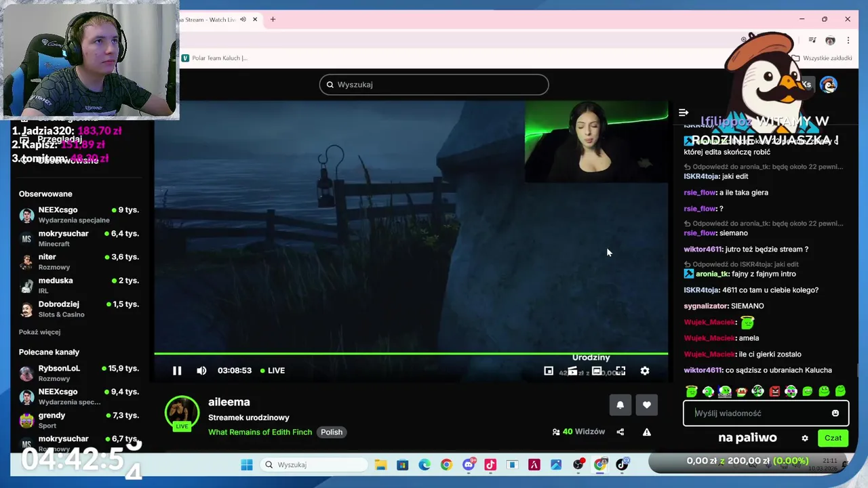Toggle notification bell for aileema
This screenshot has height=488, width=868.
(x=620, y=405)
